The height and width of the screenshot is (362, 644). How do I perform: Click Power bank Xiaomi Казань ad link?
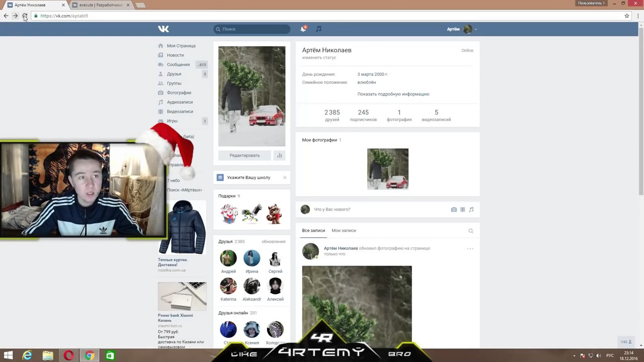175,318
